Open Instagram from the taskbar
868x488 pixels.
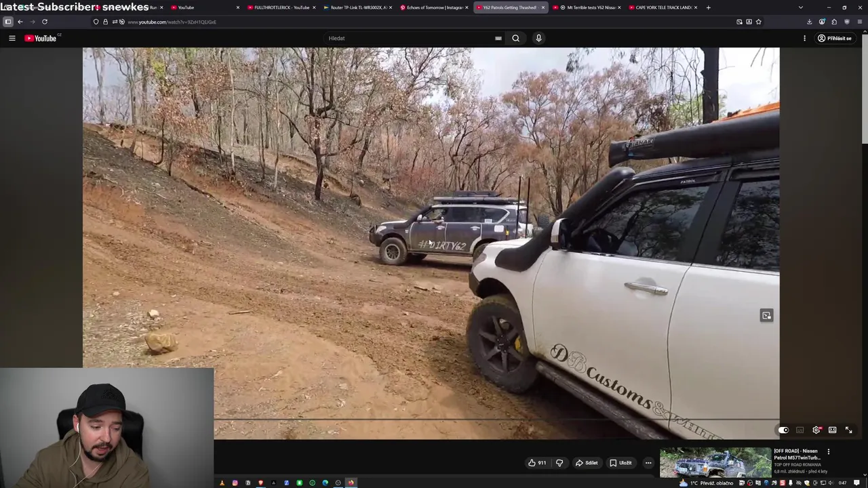[235, 483]
